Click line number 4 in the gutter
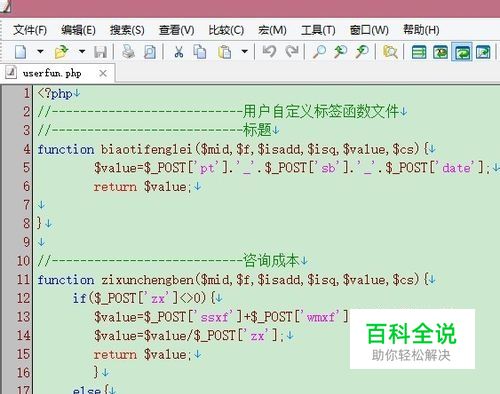 click(27, 149)
